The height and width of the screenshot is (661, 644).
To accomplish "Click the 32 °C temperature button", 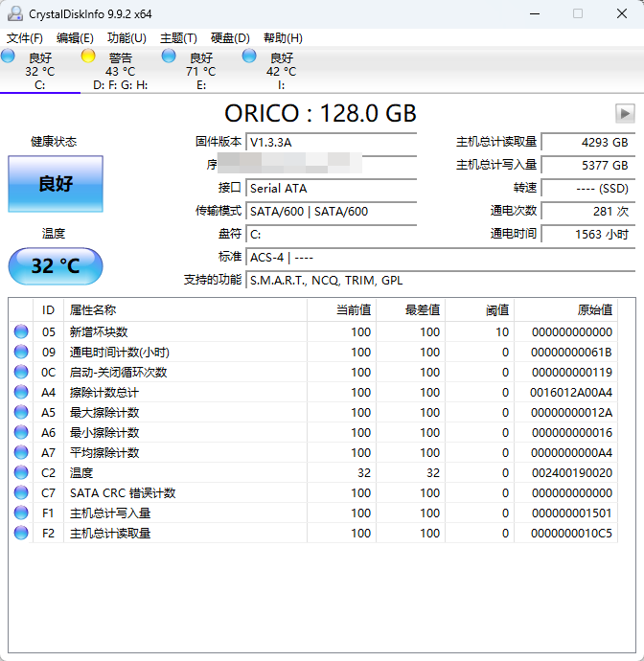I will click(x=56, y=266).
